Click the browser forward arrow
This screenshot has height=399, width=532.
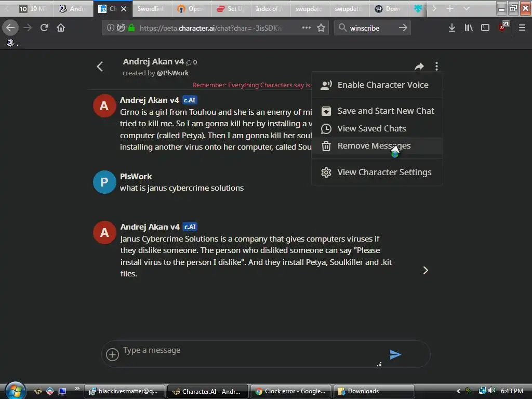pyautogui.click(x=28, y=28)
